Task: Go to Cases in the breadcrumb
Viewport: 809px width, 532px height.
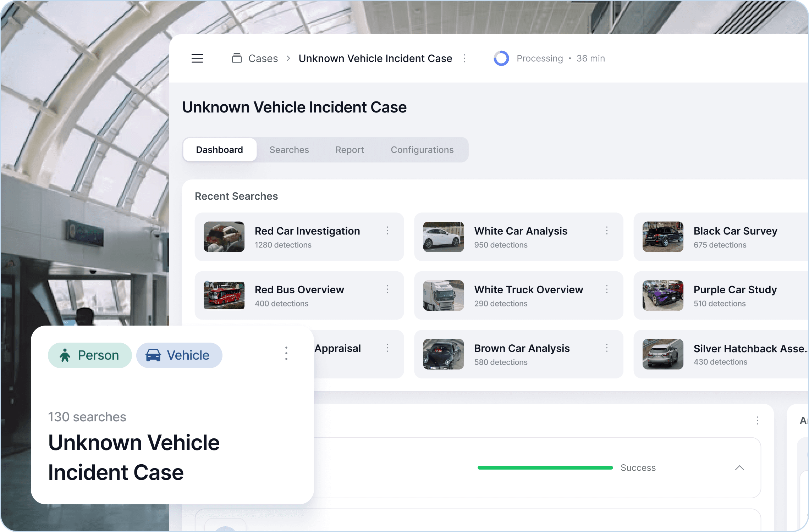Action: (263, 59)
